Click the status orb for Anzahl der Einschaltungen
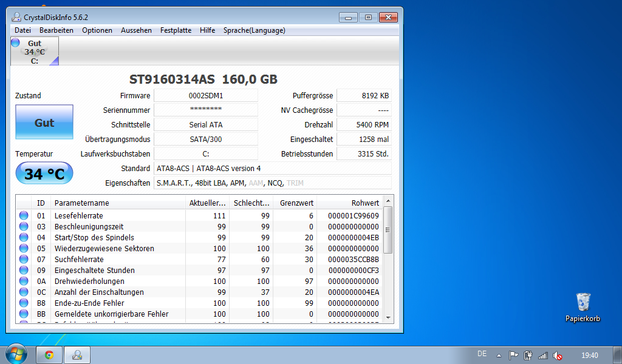 click(24, 292)
